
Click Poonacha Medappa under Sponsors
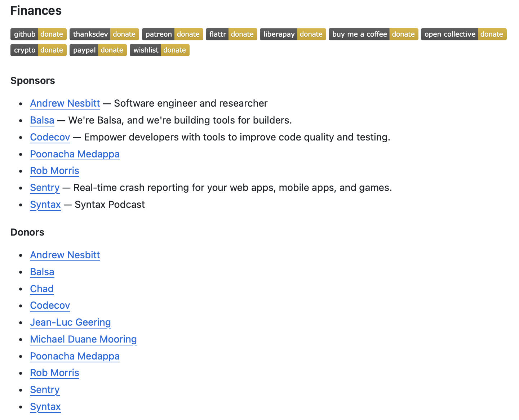pyautogui.click(x=75, y=154)
